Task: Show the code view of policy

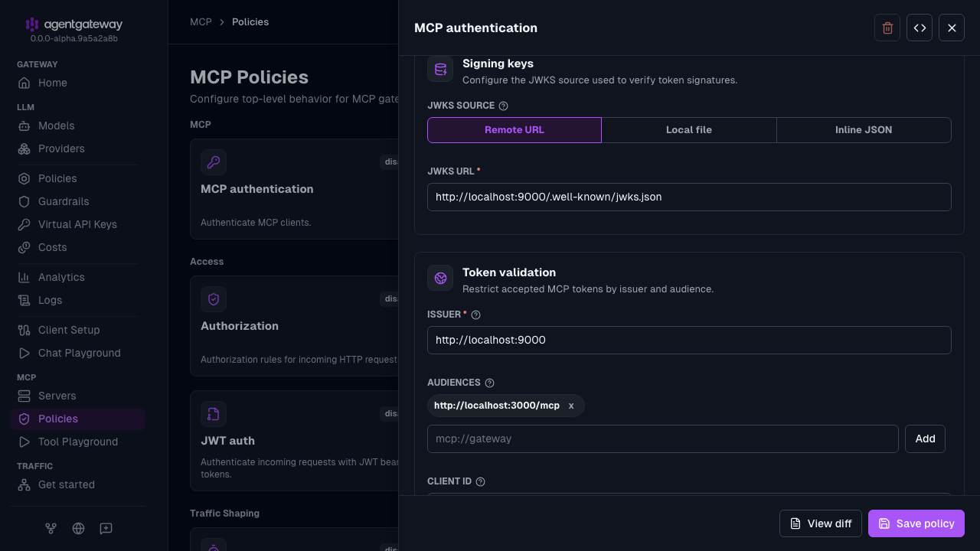Action: click(920, 28)
